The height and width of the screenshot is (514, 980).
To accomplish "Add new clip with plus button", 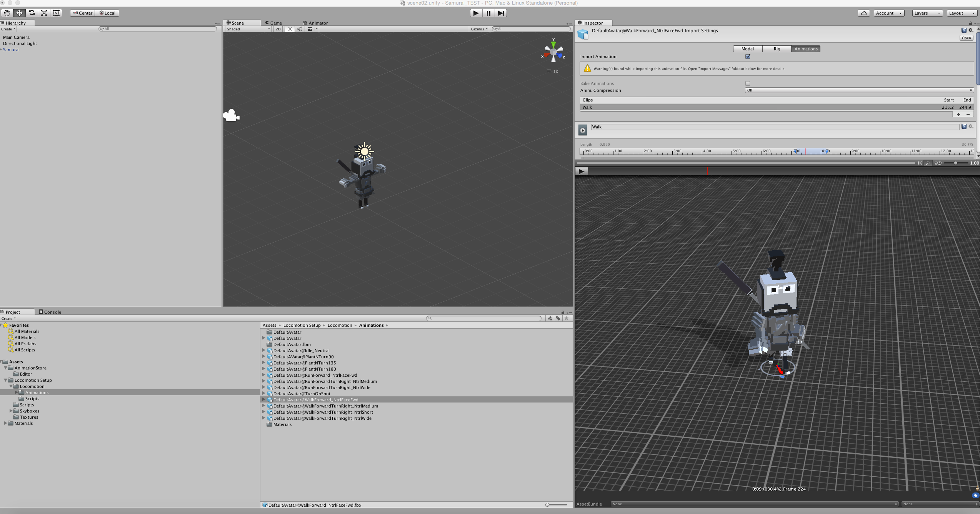I will [x=958, y=115].
